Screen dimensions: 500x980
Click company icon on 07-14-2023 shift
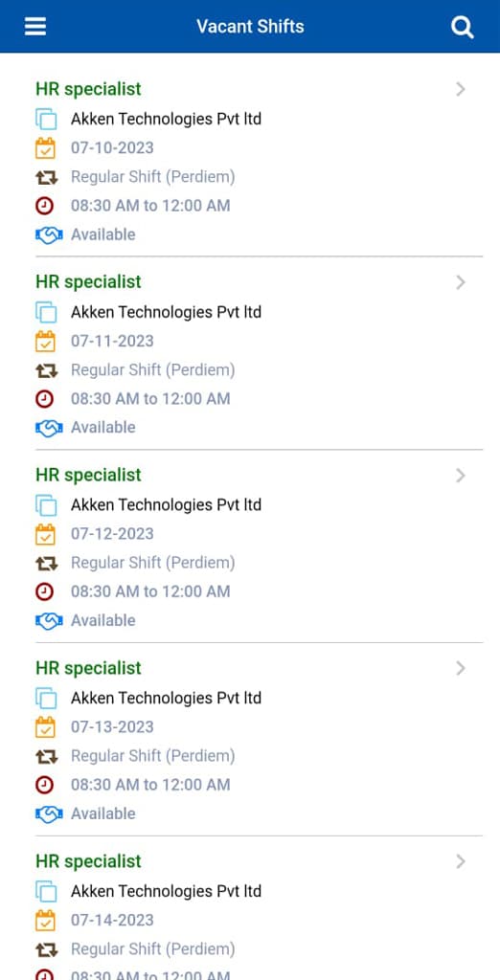point(46,891)
